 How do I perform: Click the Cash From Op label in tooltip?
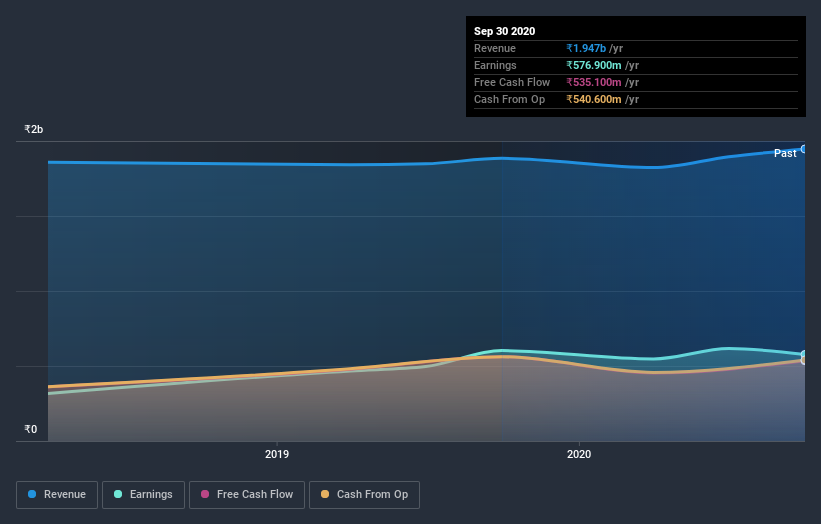tap(509, 99)
